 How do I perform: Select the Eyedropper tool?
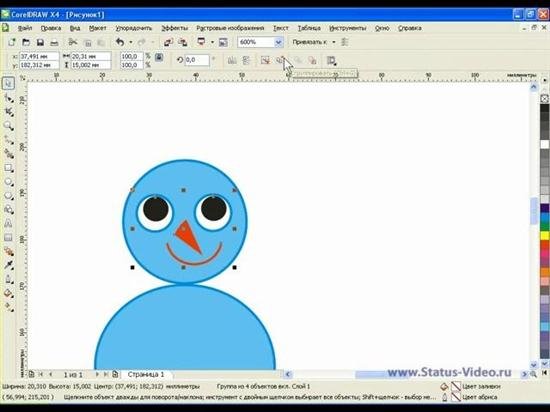[x=9, y=265]
